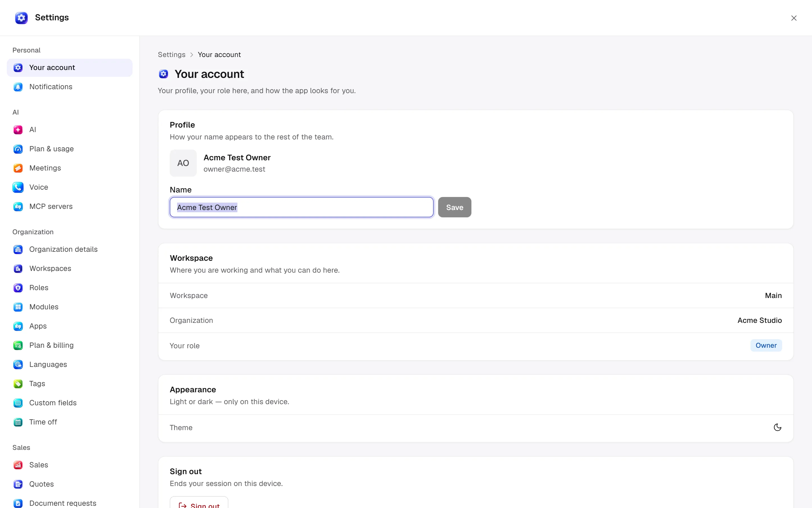The height and width of the screenshot is (508, 812).
Task: Click the pink AI sparkle icon
Action: (x=18, y=130)
